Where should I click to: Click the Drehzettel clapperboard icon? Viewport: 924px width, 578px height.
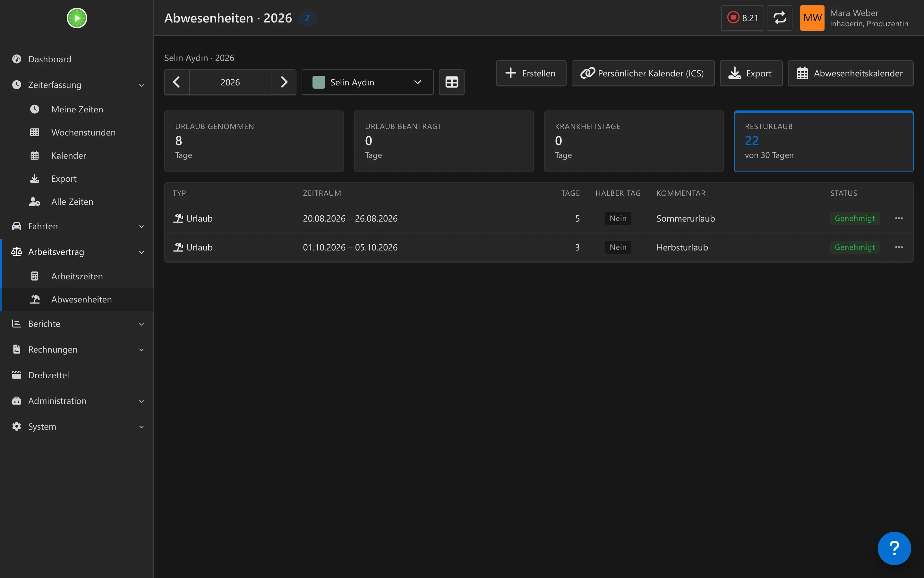point(16,375)
